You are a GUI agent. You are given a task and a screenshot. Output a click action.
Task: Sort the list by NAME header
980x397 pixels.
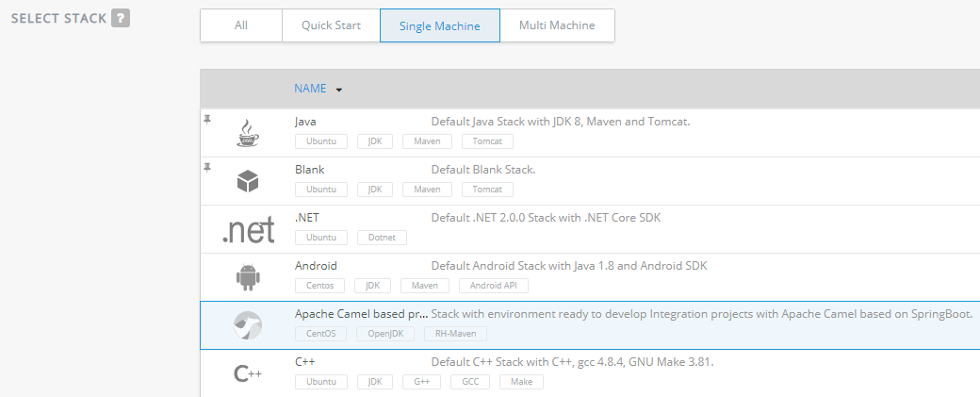tap(310, 88)
